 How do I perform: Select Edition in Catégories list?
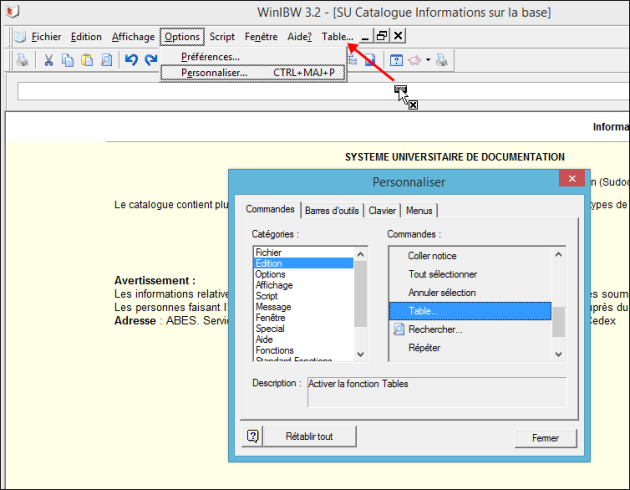304,263
